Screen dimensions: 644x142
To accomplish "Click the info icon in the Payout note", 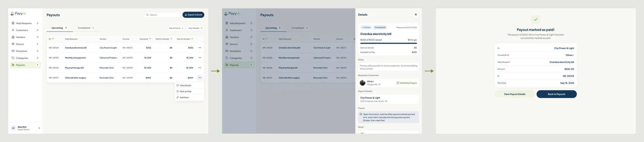I will [361, 114].
